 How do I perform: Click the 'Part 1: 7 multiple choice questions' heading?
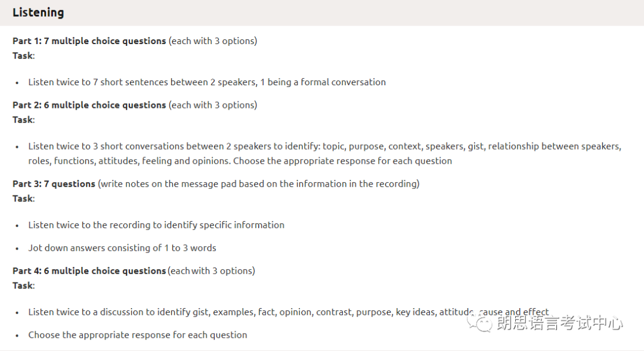click(x=89, y=41)
